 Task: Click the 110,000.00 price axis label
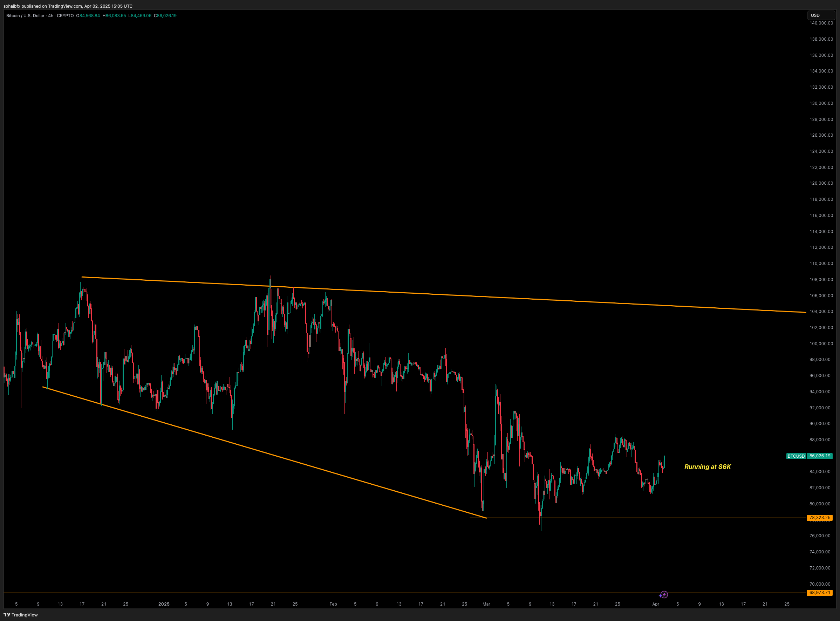[821, 263]
